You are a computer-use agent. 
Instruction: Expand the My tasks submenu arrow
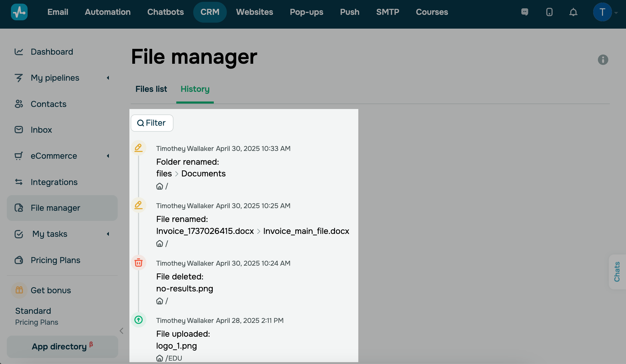point(108,234)
